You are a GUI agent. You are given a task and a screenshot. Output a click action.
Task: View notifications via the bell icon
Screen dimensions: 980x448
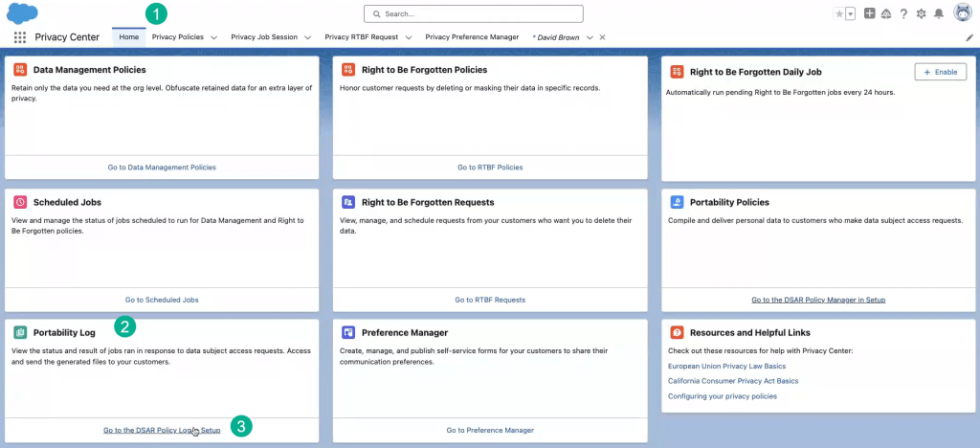point(938,13)
